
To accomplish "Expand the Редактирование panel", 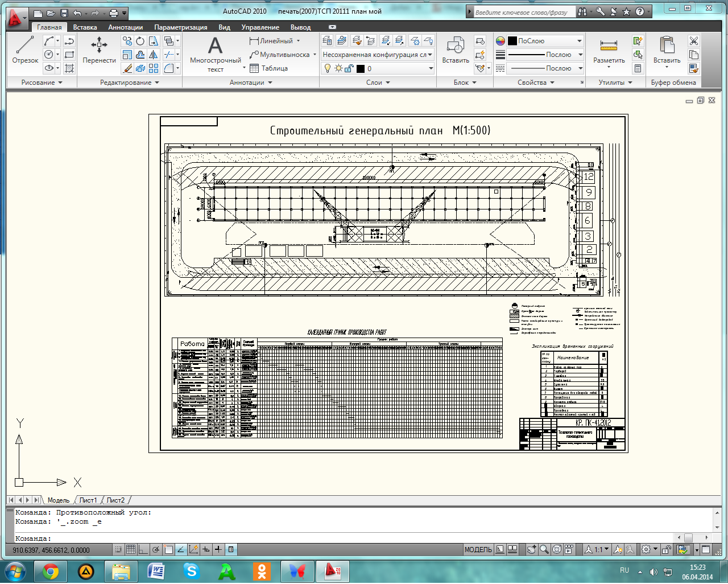I will pyautogui.click(x=130, y=83).
